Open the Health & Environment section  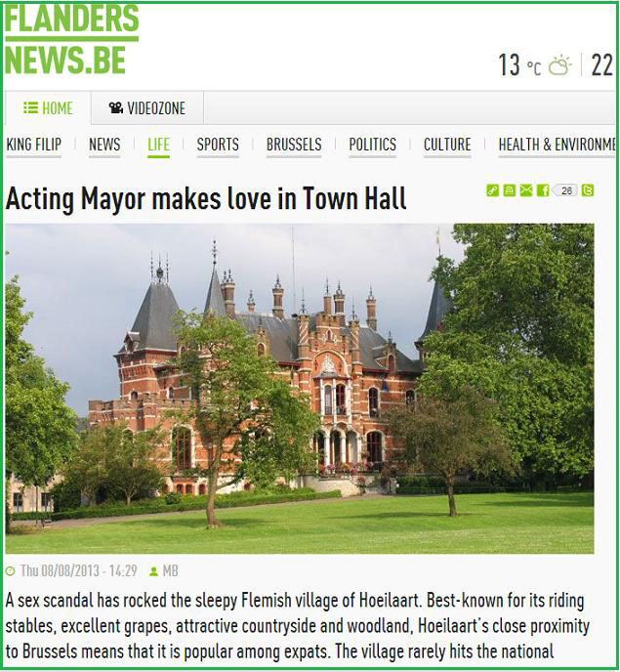pyautogui.click(x=557, y=145)
